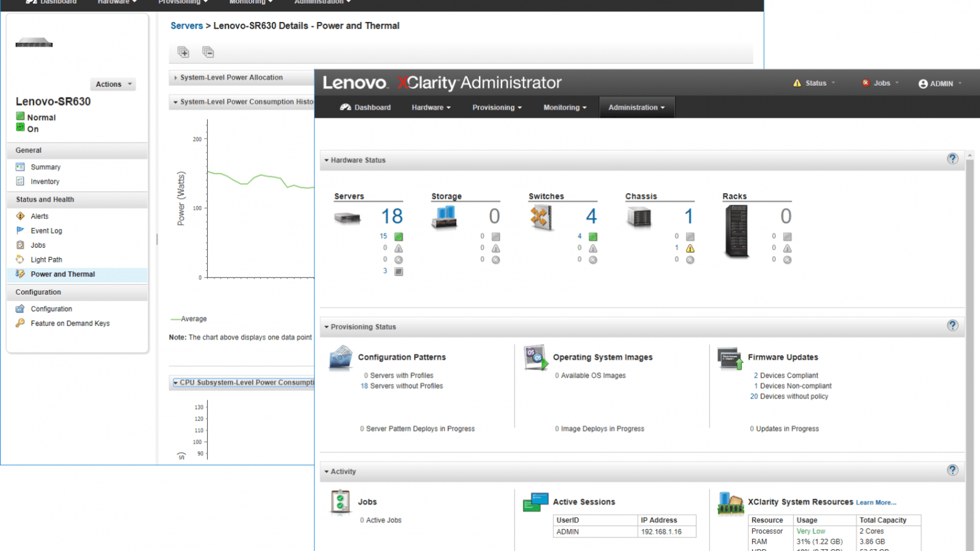
Task: Click the sidebar splitter handle in back window
Action: tap(157, 239)
